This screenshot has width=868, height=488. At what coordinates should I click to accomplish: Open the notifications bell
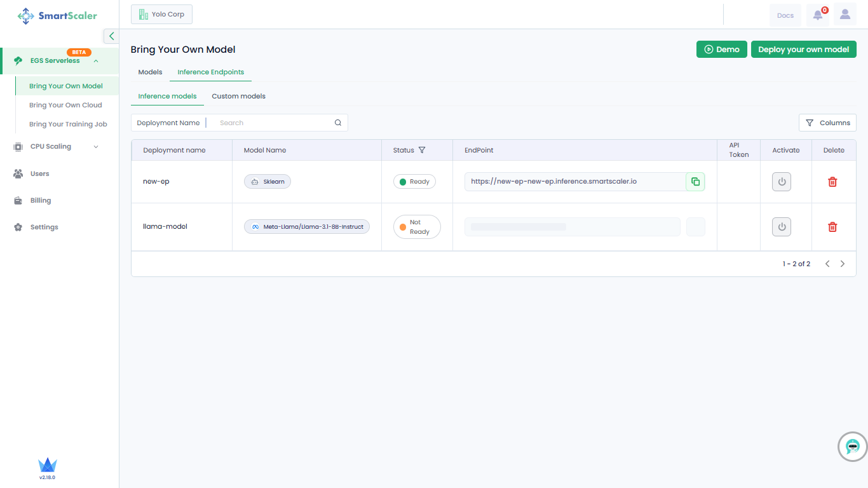tap(818, 15)
